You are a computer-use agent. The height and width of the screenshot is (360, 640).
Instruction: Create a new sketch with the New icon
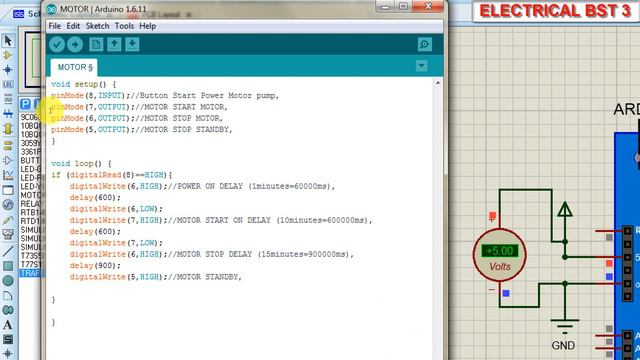click(96, 44)
